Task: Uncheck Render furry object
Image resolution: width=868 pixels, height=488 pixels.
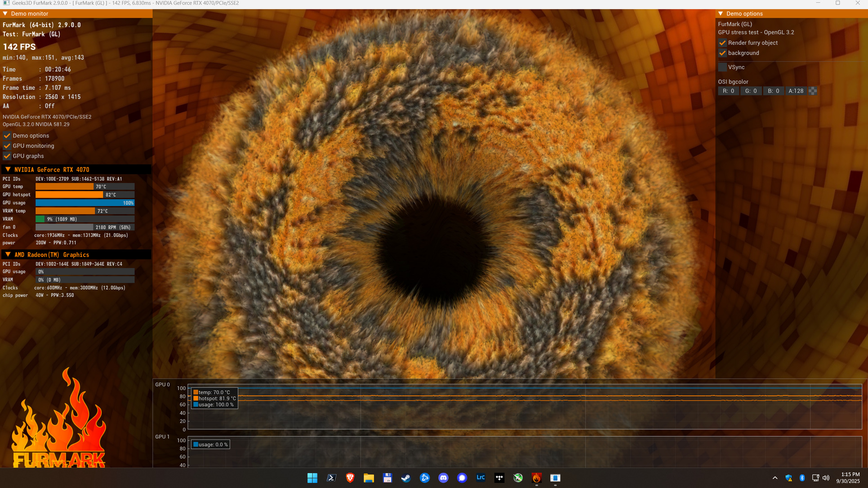Action: pyautogui.click(x=722, y=43)
